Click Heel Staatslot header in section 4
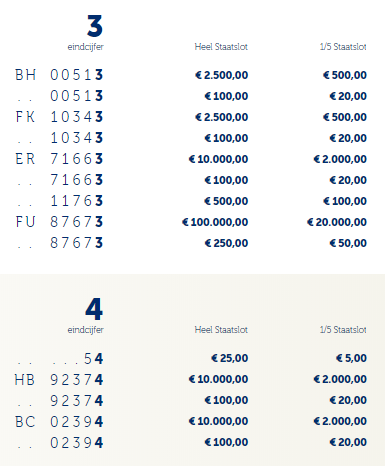The width and height of the screenshot is (385, 466). (221, 330)
